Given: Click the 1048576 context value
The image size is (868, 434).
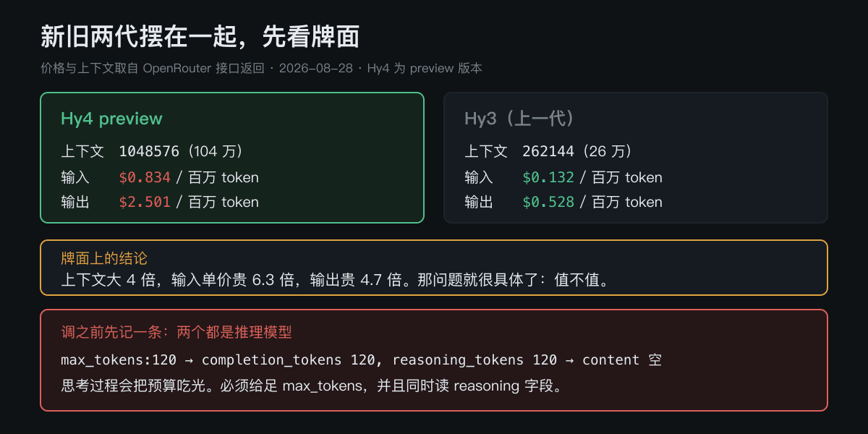Looking at the screenshot, I should coord(149,152).
